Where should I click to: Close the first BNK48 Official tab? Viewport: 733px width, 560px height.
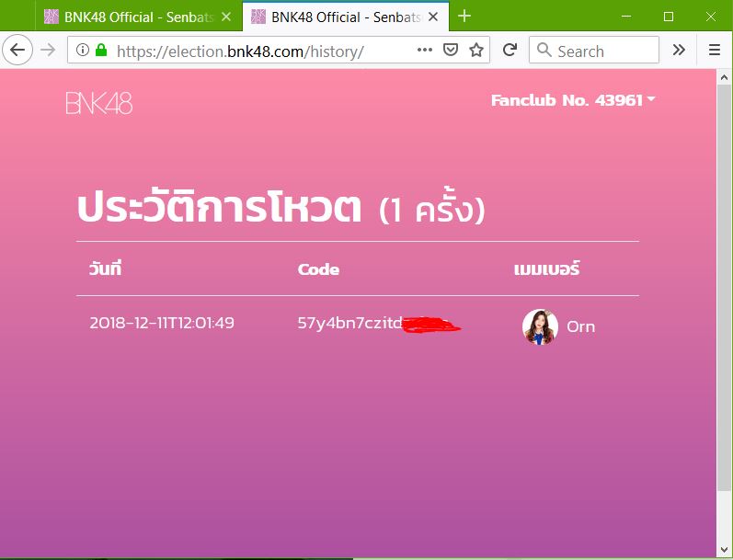[x=226, y=17]
